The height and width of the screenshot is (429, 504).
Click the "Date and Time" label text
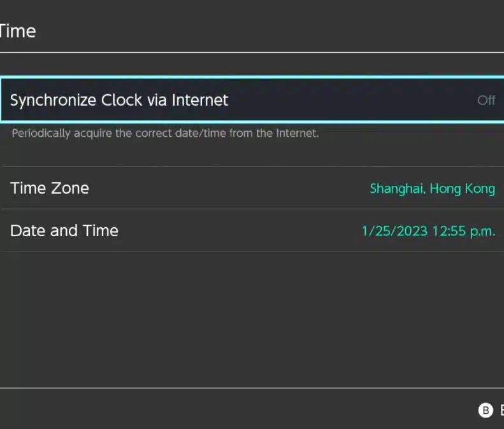click(x=64, y=230)
